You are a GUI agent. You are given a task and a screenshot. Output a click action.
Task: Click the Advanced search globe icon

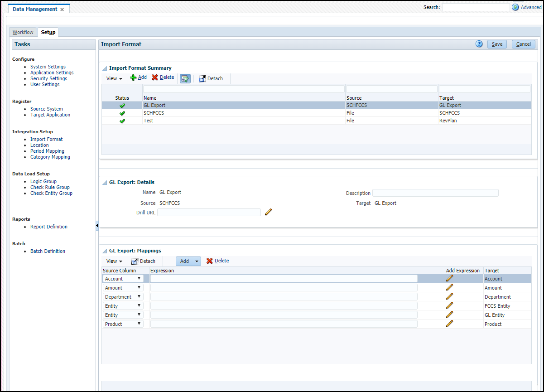pos(515,7)
